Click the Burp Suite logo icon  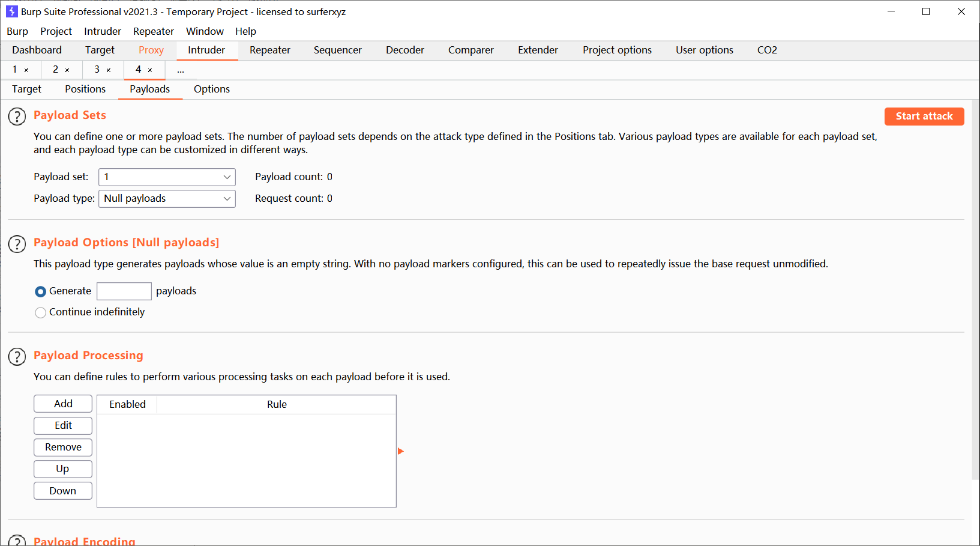tap(11, 11)
